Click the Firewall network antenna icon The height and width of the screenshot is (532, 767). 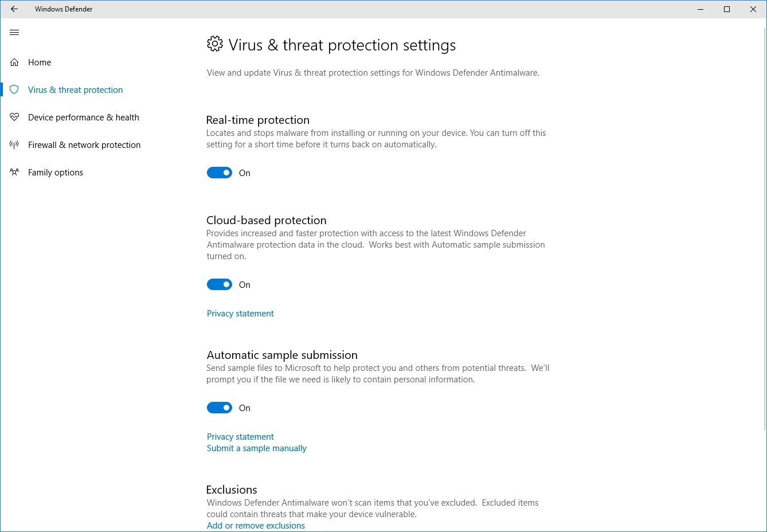[x=14, y=145]
